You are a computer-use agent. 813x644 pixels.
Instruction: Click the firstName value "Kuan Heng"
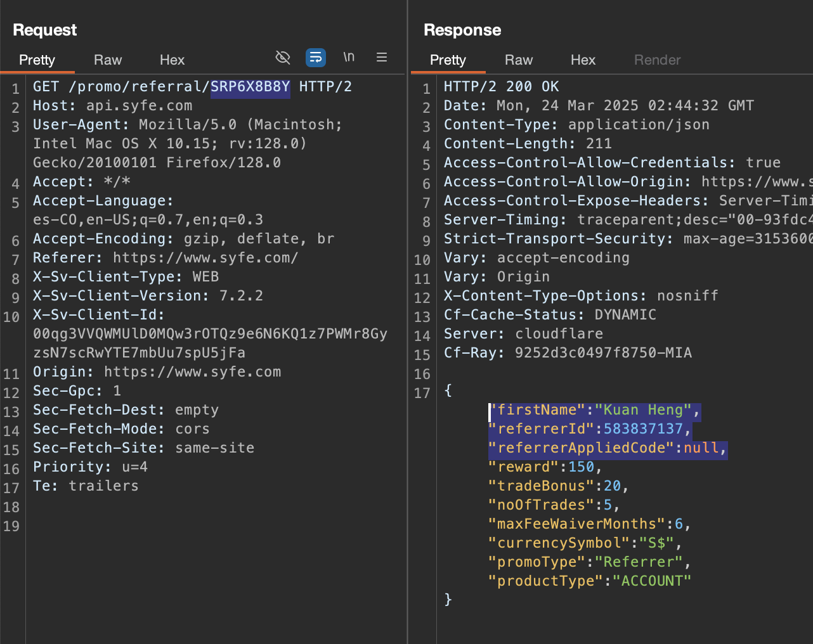tap(643, 410)
